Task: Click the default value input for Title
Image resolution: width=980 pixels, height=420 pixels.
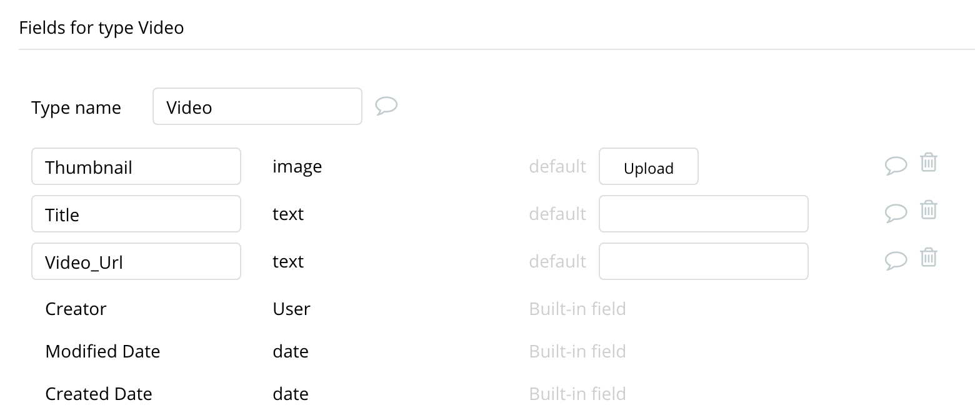Action: (x=703, y=214)
